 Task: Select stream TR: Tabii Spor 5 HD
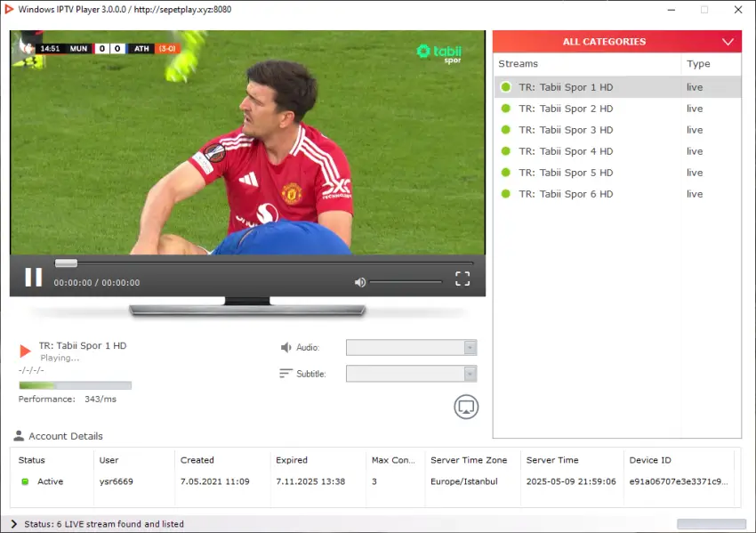tap(617, 173)
